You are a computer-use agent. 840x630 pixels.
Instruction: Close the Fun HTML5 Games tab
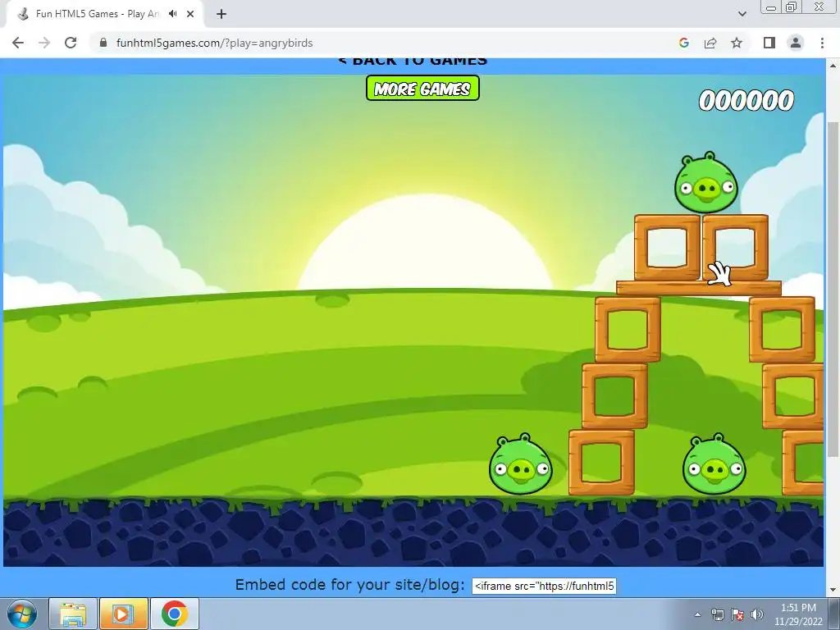(190, 14)
